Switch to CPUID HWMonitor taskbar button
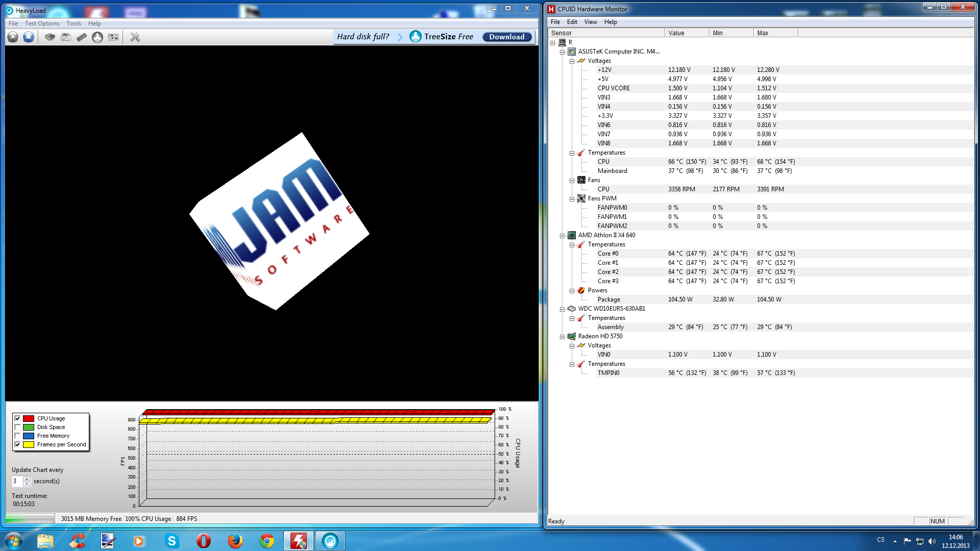The width and height of the screenshot is (980, 551). [x=299, y=541]
